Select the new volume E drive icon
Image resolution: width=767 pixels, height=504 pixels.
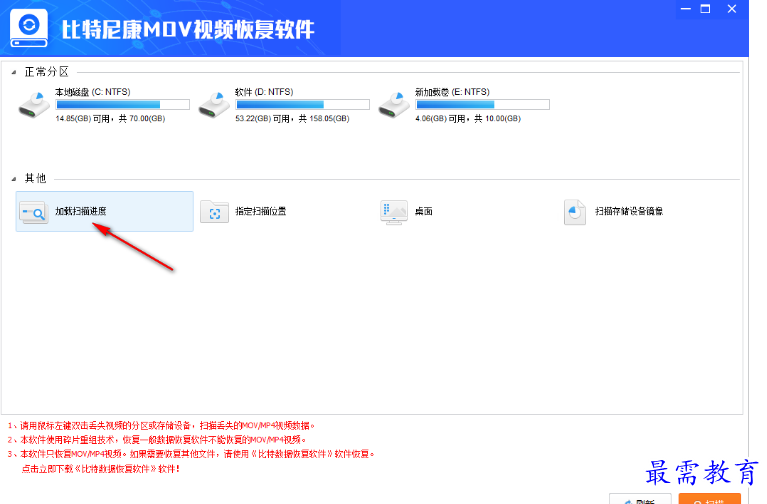(x=394, y=105)
